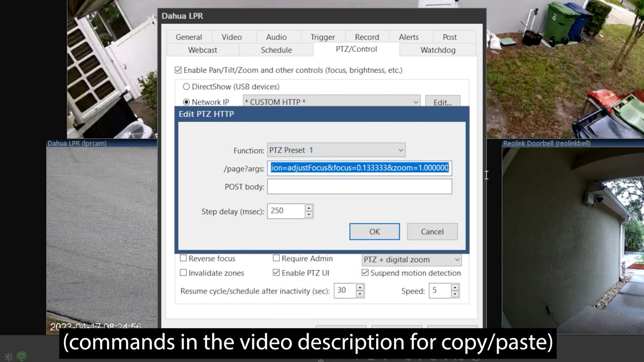The height and width of the screenshot is (362, 644).
Task: Select DirectShow (USB devices) radio button
Action: (186, 86)
